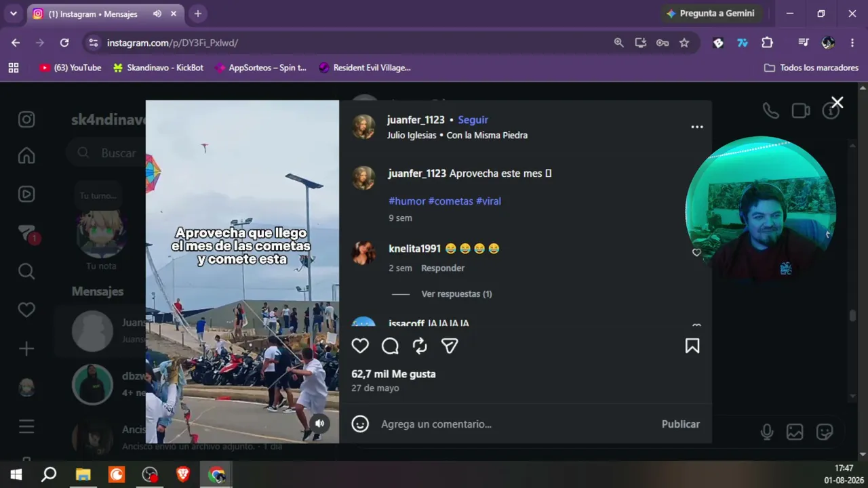
Task: Like knelita1991's comment with the small heart
Action: tap(696, 253)
